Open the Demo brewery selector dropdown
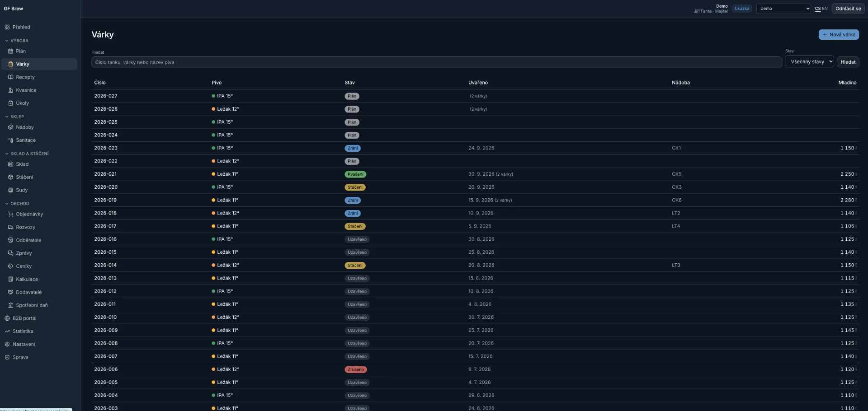The width and height of the screenshot is (868, 411). 783,9
